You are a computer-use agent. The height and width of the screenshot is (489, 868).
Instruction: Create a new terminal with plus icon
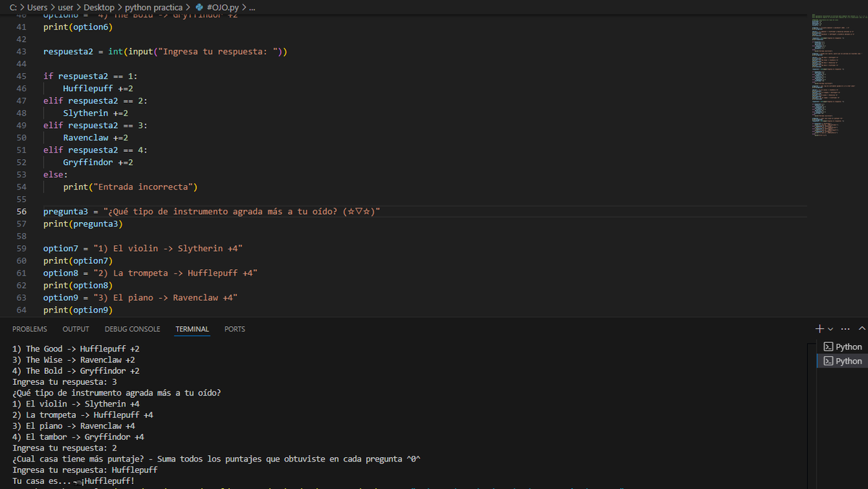click(820, 328)
